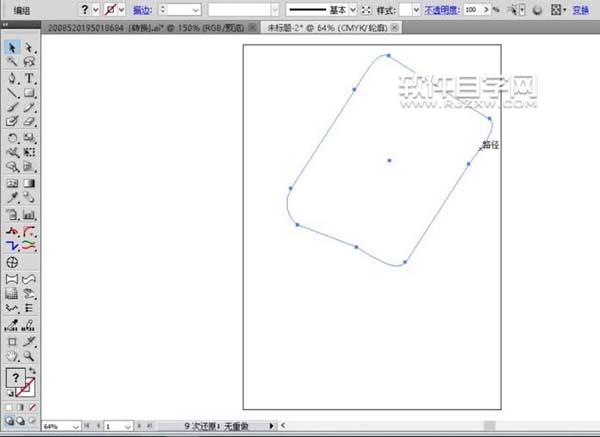Select the Selection (black arrow) tool
Screen dimensions: 600x437
coord(12,48)
